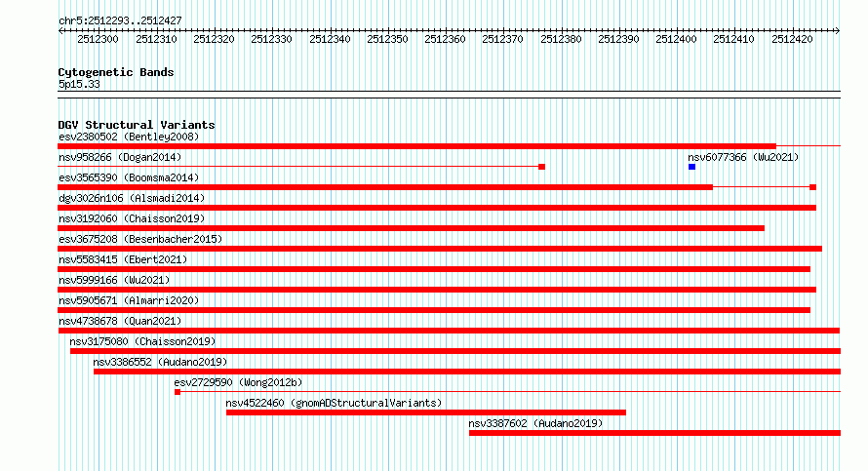Click ruler position 2512410
This screenshot has width=868, height=471.
coord(734,39)
